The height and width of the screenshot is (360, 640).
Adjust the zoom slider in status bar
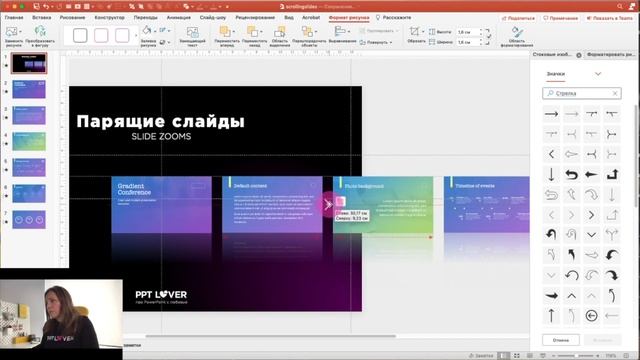click(x=577, y=356)
